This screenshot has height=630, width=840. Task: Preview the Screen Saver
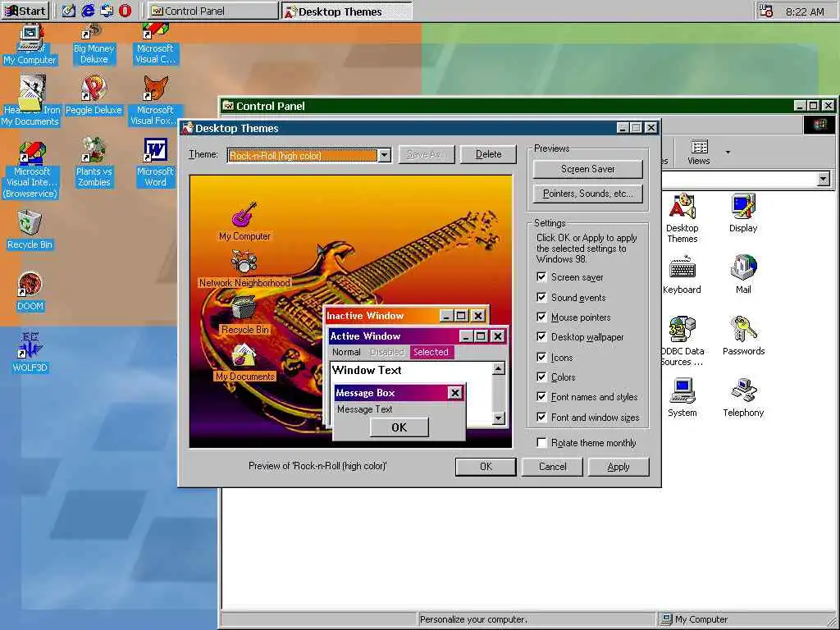tap(587, 169)
